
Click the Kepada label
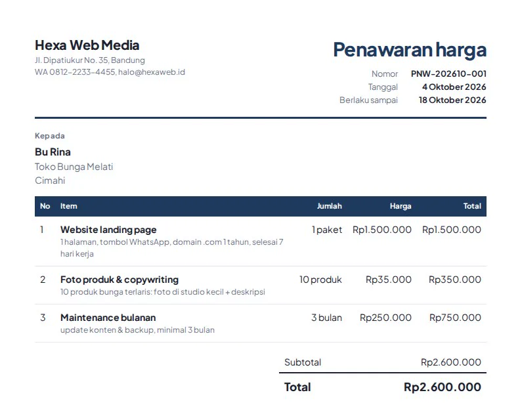point(50,136)
